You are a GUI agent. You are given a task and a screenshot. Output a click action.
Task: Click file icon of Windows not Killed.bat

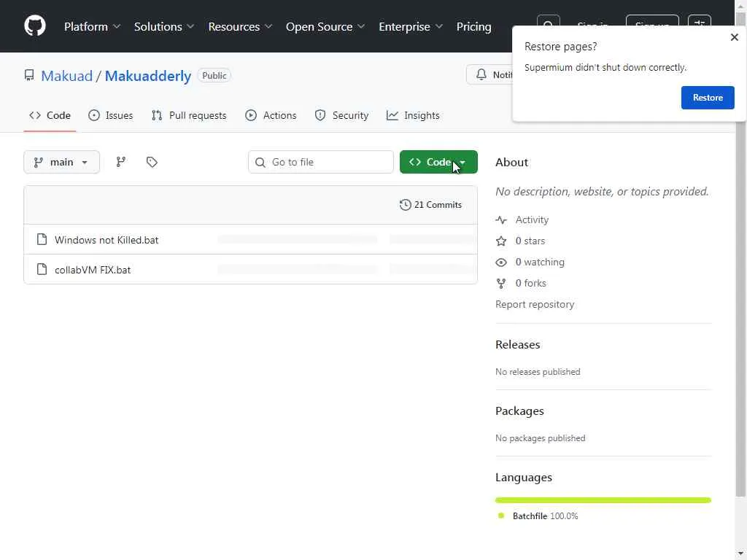pos(42,239)
